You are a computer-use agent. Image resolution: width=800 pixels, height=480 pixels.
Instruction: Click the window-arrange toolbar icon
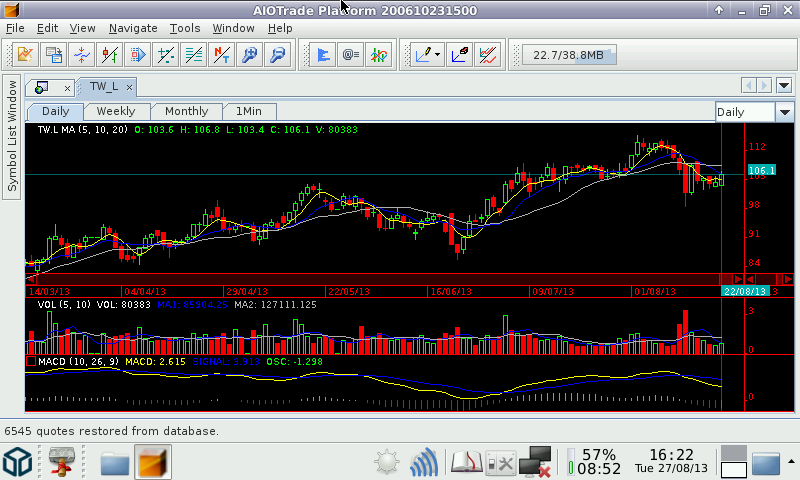pyautogui.click(x=53, y=54)
